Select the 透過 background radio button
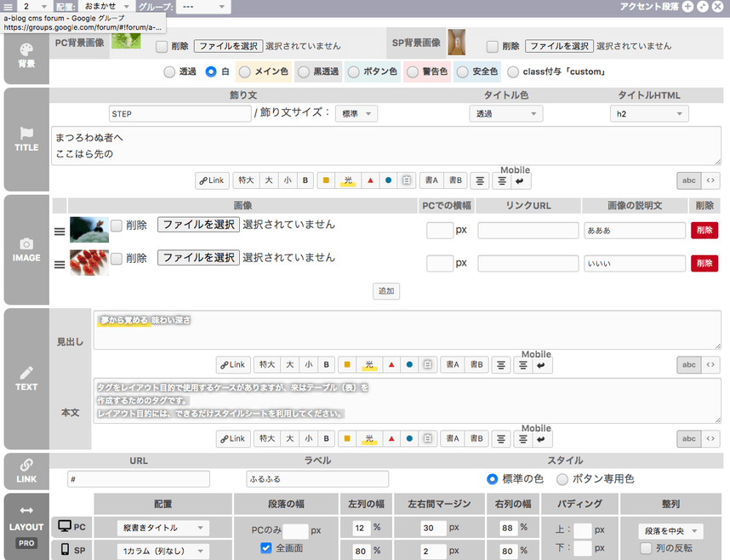730x560 pixels. [x=169, y=72]
